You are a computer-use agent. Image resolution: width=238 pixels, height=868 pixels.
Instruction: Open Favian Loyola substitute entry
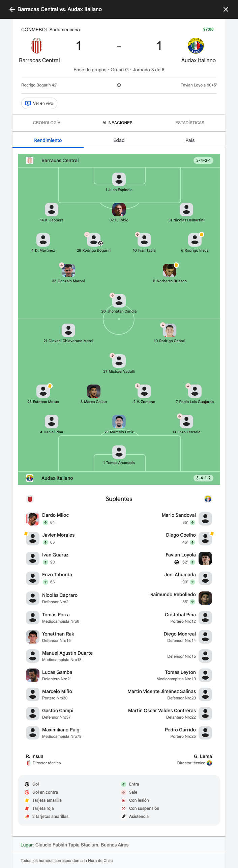point(181,555)
